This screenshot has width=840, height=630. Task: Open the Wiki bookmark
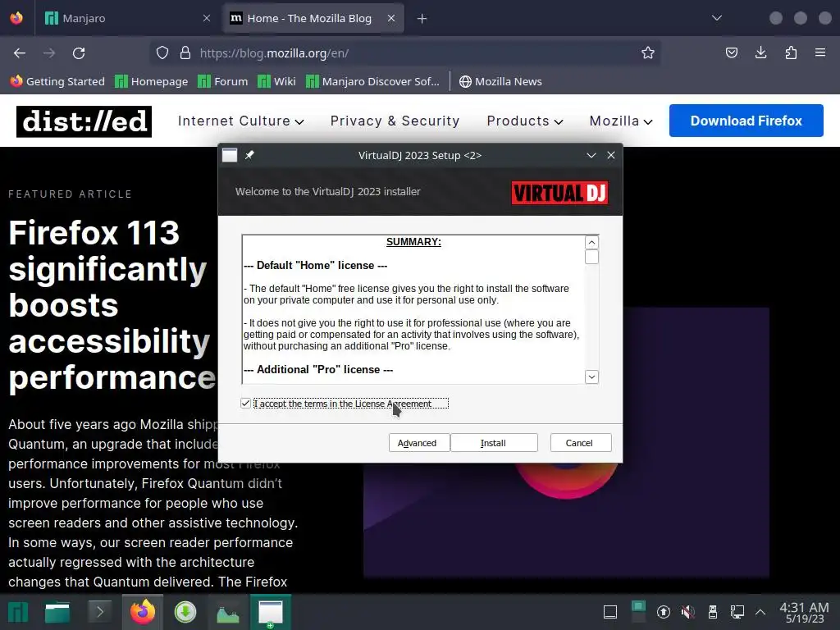[276, 81]
